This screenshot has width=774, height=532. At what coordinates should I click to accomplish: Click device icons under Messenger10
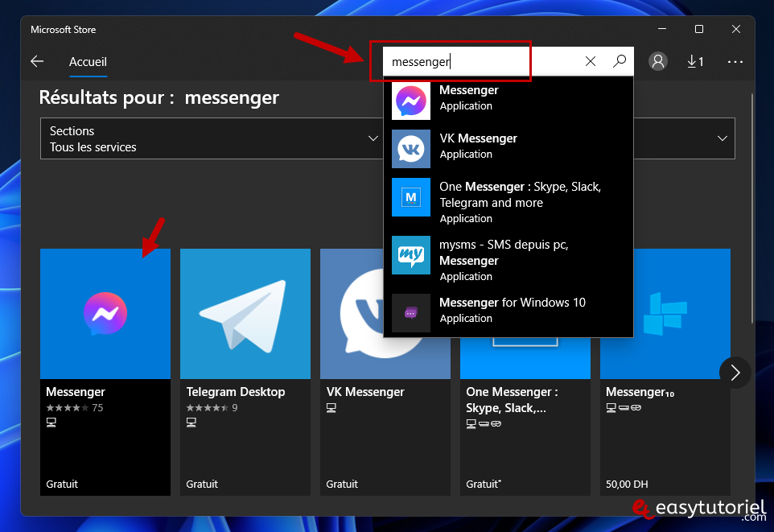coord(624,407)
